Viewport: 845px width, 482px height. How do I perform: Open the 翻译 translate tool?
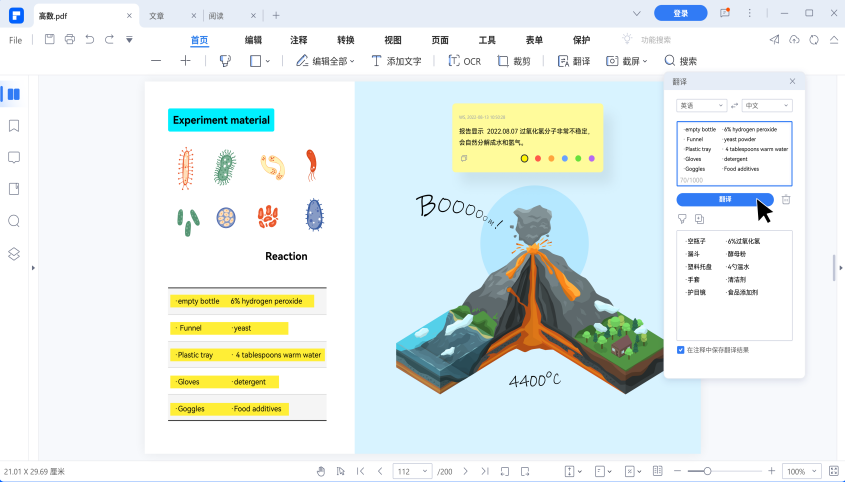click(574, 61)
